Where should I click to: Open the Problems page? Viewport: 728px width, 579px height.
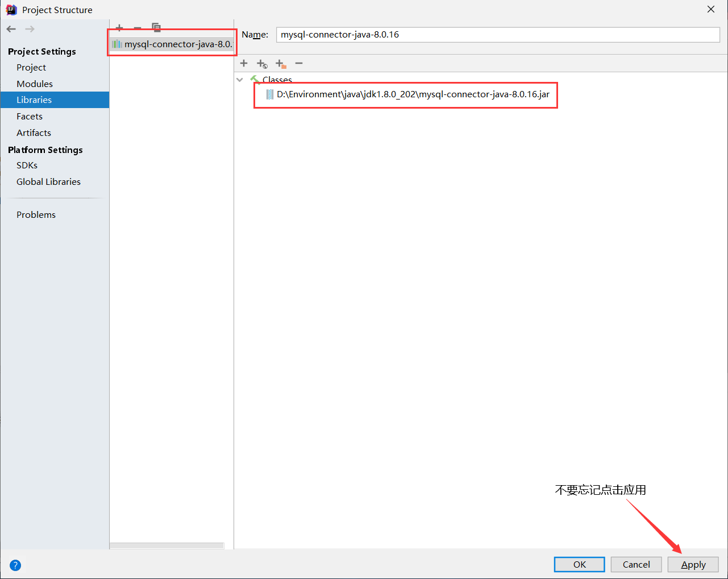click(x=36, y=214)
